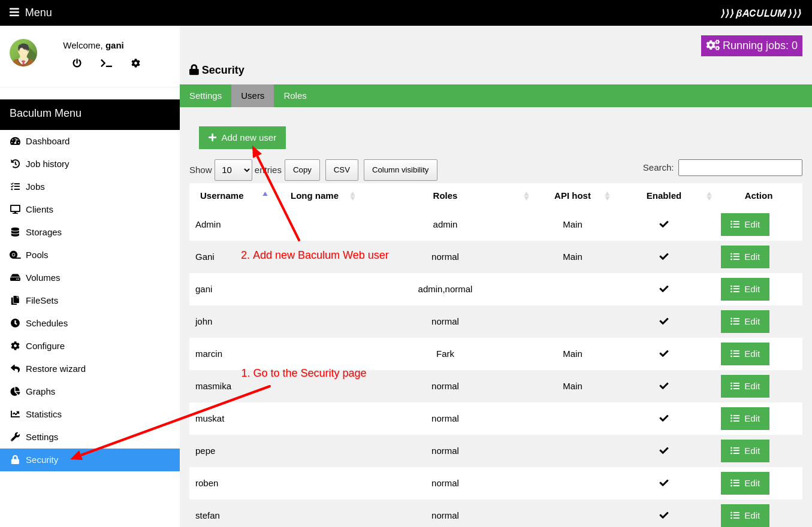812x527 pixels.
Task: Open the console terminal icon
Action: click(x=106, y=63)
